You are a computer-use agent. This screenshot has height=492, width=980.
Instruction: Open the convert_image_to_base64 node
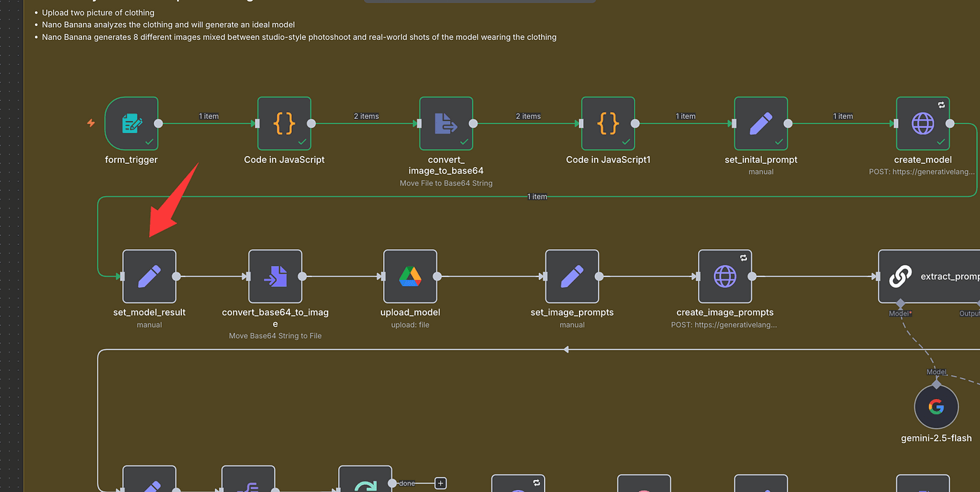446,124
